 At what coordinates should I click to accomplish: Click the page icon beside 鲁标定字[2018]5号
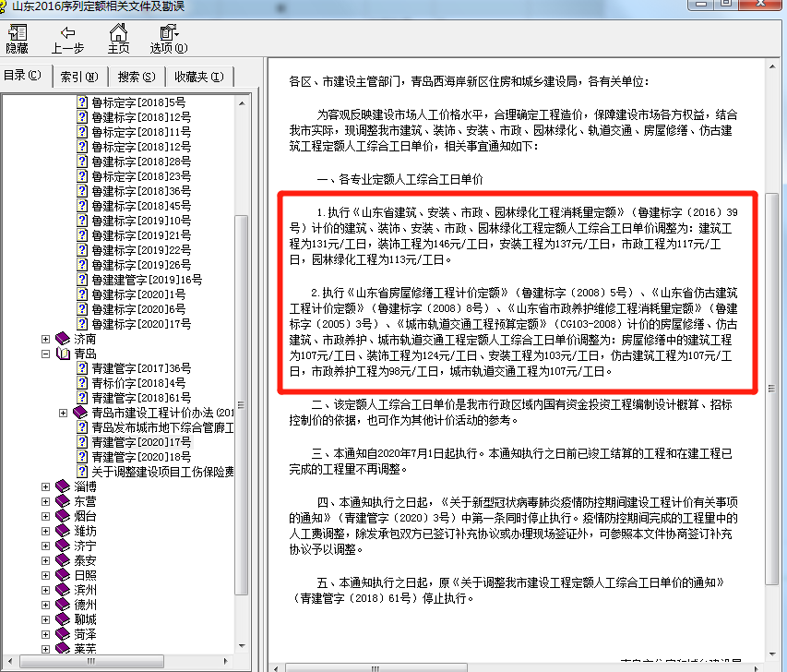[x=82, y=102]
